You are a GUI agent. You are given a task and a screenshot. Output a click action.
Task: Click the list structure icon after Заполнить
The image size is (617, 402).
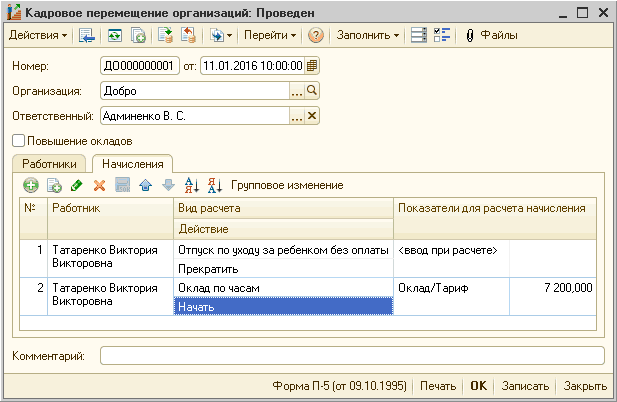point(418,35)
